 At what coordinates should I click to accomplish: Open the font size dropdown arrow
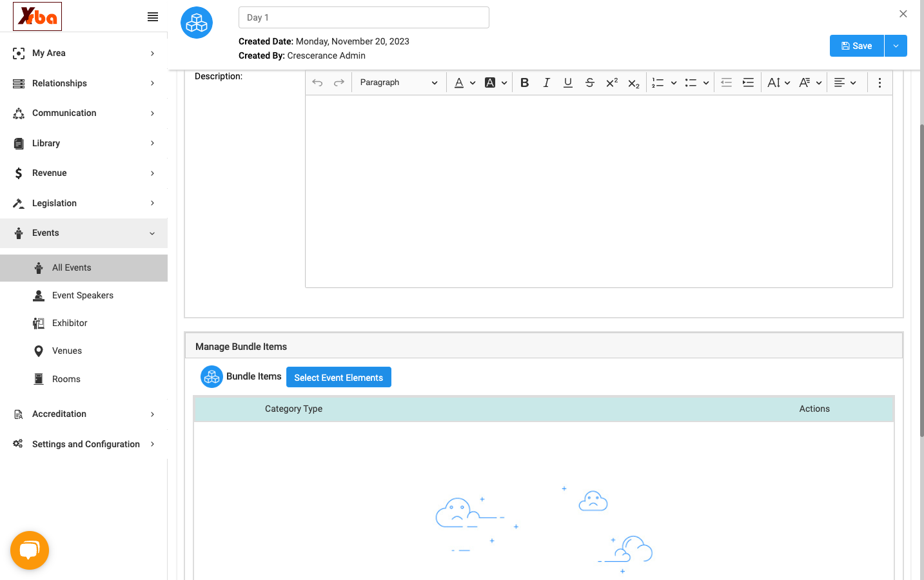pos(787,82)
